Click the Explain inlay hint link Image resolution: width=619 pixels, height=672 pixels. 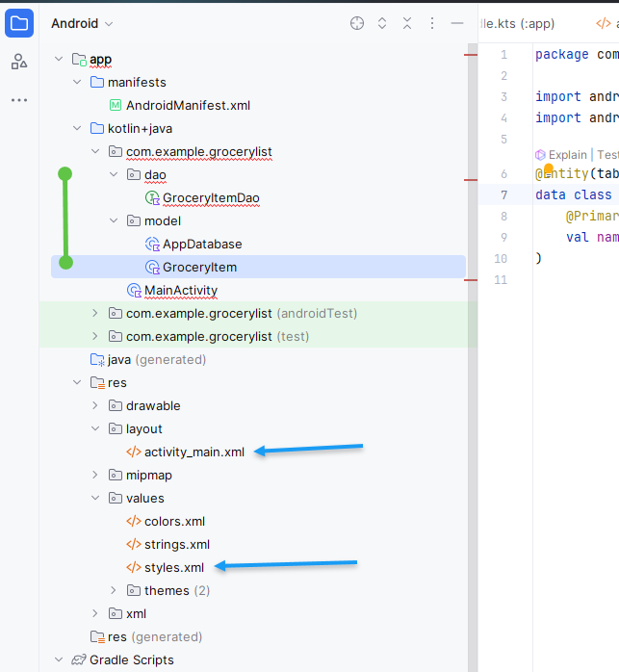[567, 154]
